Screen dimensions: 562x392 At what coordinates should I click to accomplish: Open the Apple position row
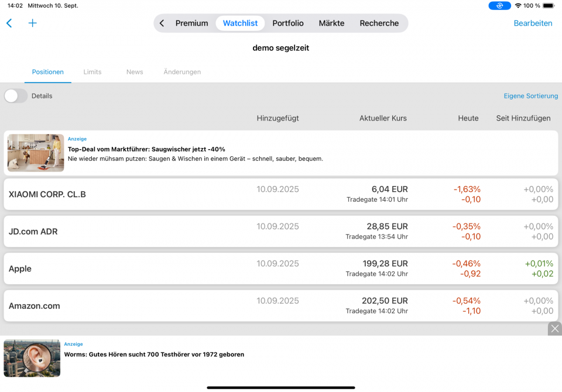(x=281, y=269)
